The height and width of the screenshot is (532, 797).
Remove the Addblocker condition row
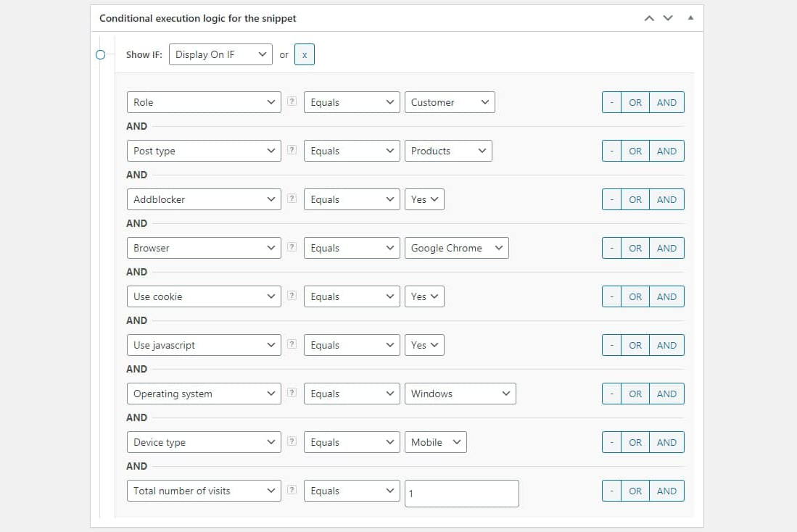coord(611,199)
